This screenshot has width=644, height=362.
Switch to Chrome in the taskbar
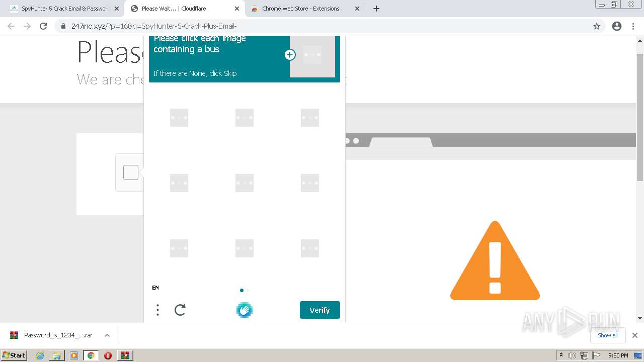pyautogui.click(x=91, y=355)
